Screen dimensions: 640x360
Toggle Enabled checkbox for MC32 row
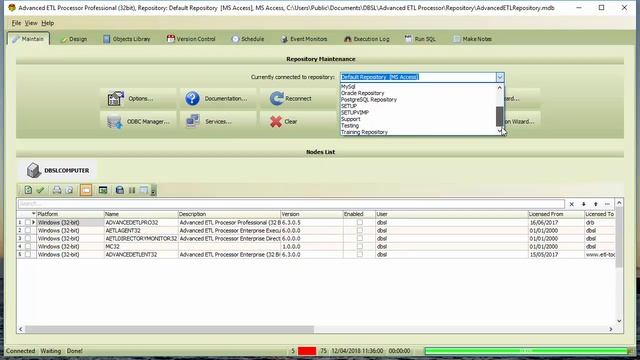[x=360, y=247]
